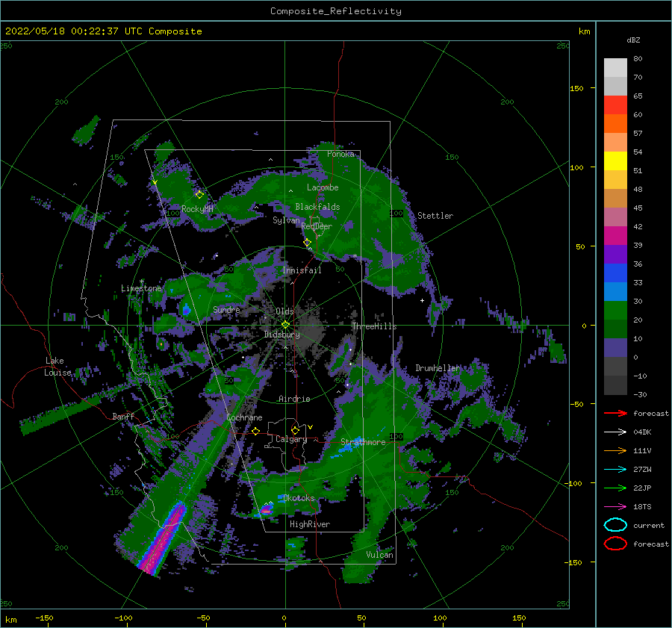Click the Innisfail label
This screenshot has height=628, width=672.
302,270
